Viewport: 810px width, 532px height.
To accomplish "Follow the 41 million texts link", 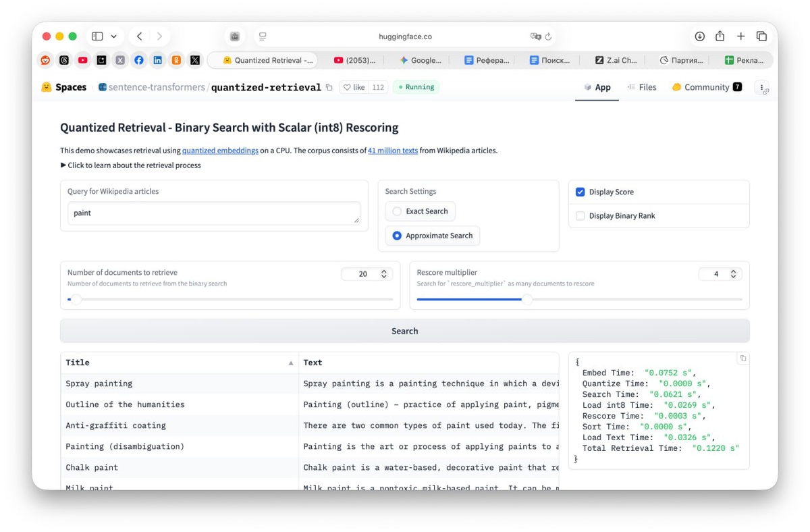I will pyautogui.click(x=393, y=151).
